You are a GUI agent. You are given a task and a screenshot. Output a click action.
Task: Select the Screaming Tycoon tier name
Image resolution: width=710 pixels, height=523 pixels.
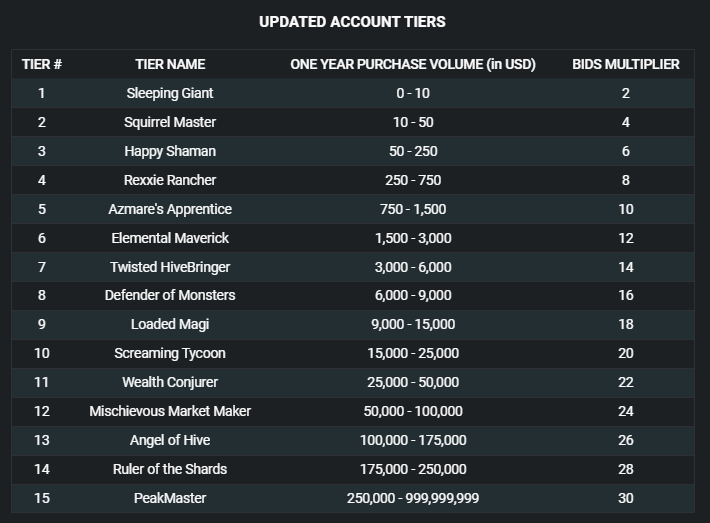coord(170,353)
